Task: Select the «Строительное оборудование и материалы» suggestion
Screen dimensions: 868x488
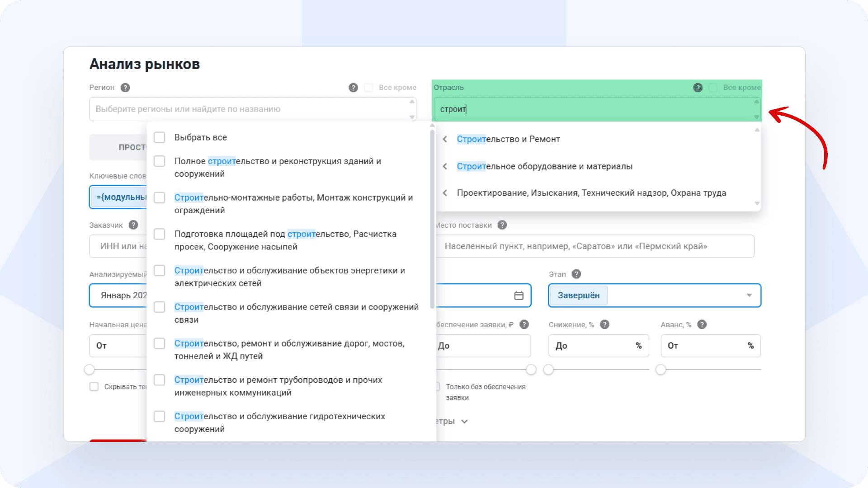Action: click(x=545, y=166)
